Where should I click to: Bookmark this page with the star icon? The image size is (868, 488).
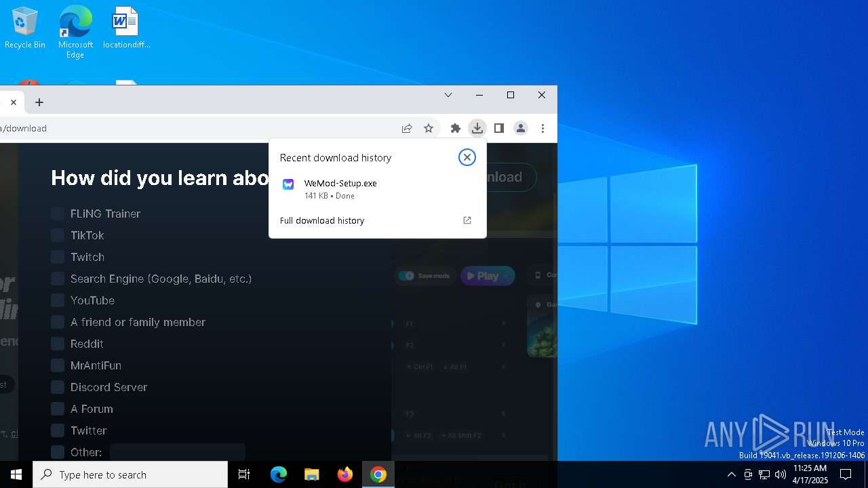[429, 128]
